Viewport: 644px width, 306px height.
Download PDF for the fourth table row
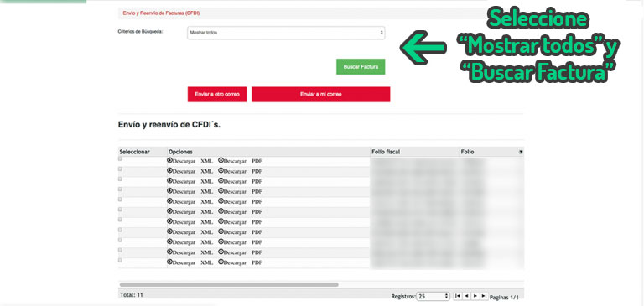241,191
